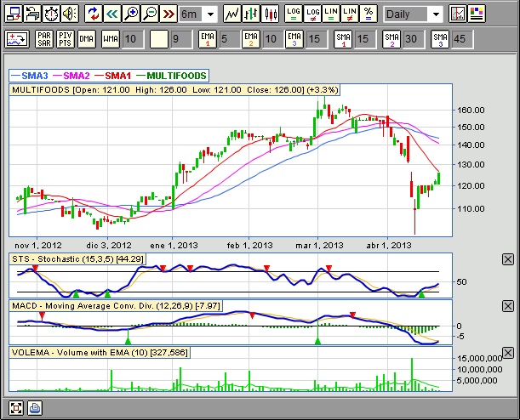Image resolution: width=520 pixels, height=420 pixels.
Task: Close the Stochastic indicator panel
Action: (x=508, y=259)
